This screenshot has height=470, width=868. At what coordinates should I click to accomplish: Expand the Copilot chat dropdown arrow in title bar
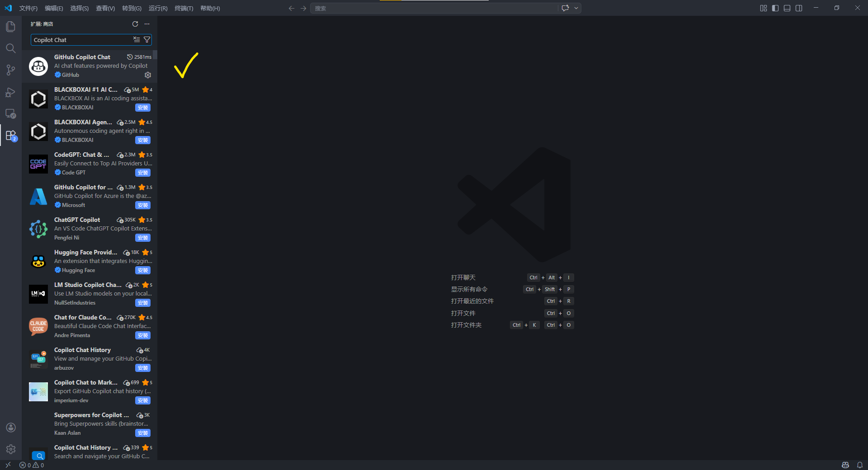(x=576, y=8)
